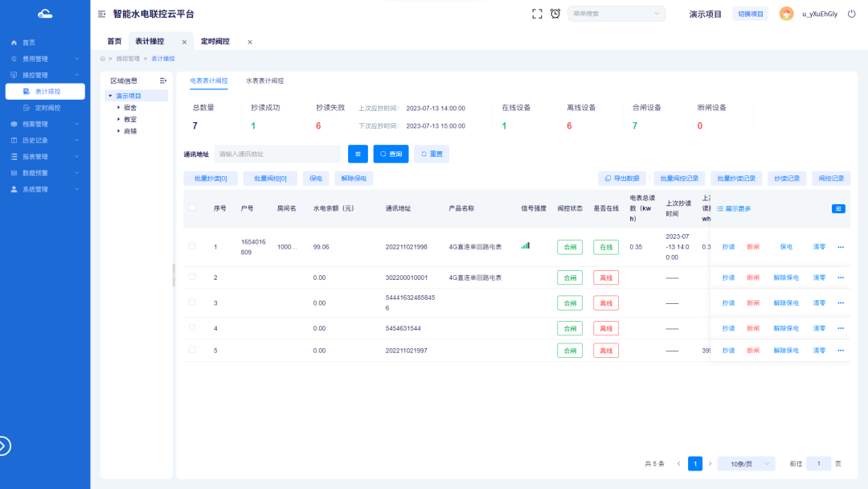
Task: Open table column settings blue icon
Action: 838,209
